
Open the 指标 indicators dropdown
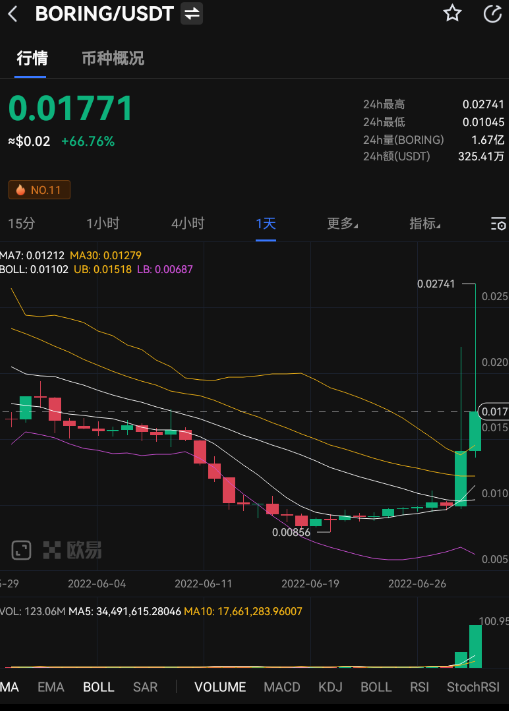[x=425, y=224]
